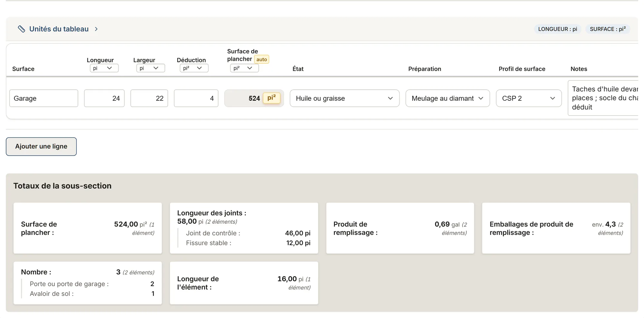Click the Porte ou porte de garage row
Image resolution: width=644 pixels, height=318 pixels.
coord(92,284)
